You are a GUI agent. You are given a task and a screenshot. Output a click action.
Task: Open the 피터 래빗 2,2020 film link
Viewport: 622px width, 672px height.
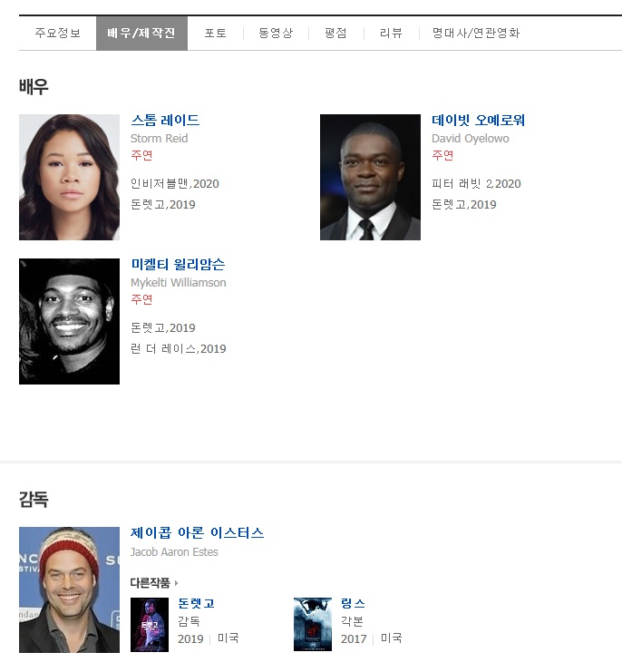click(x=476, y=184)
